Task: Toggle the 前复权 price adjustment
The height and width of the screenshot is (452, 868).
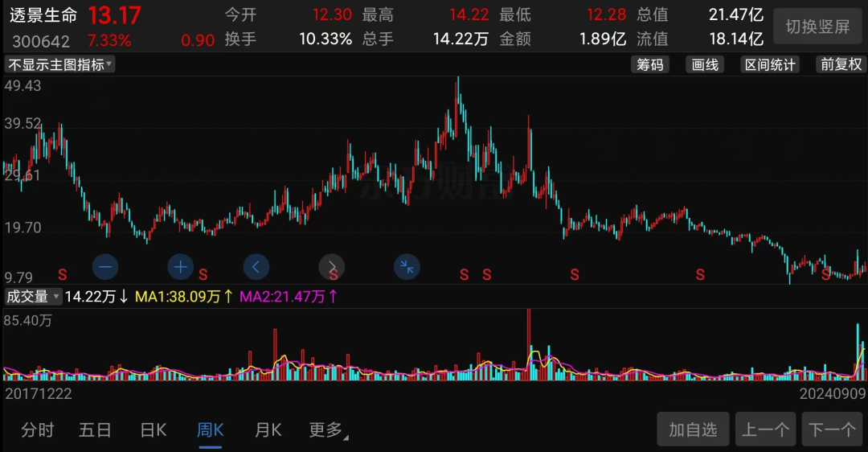Action: pos(841,65)
